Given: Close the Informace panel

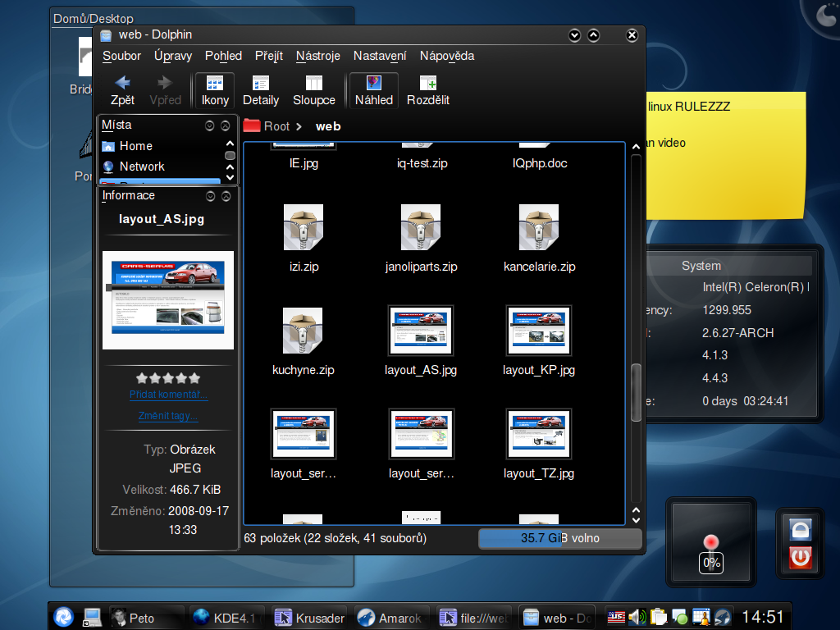Looking at the screenshot, I should pyautogui.click(x=226, y=196).
